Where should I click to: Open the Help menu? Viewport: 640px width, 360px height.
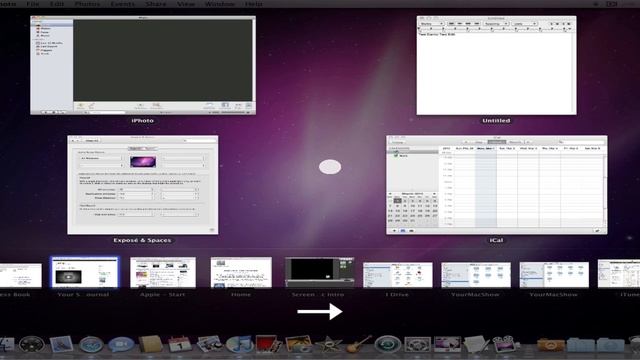[x=253, y=4]
